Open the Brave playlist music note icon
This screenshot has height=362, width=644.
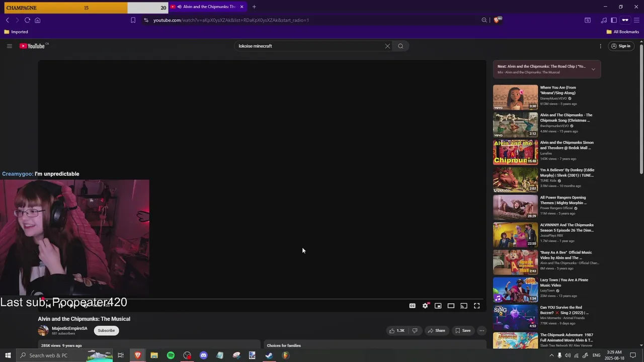(x=604, y=20)
